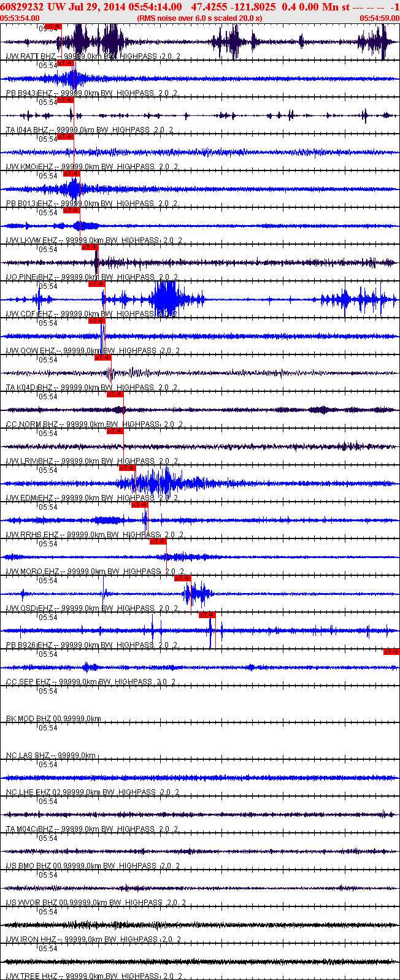Click red pick flag on UW.CDF trace
Viewport: 400px width, 980px height.
97,284
